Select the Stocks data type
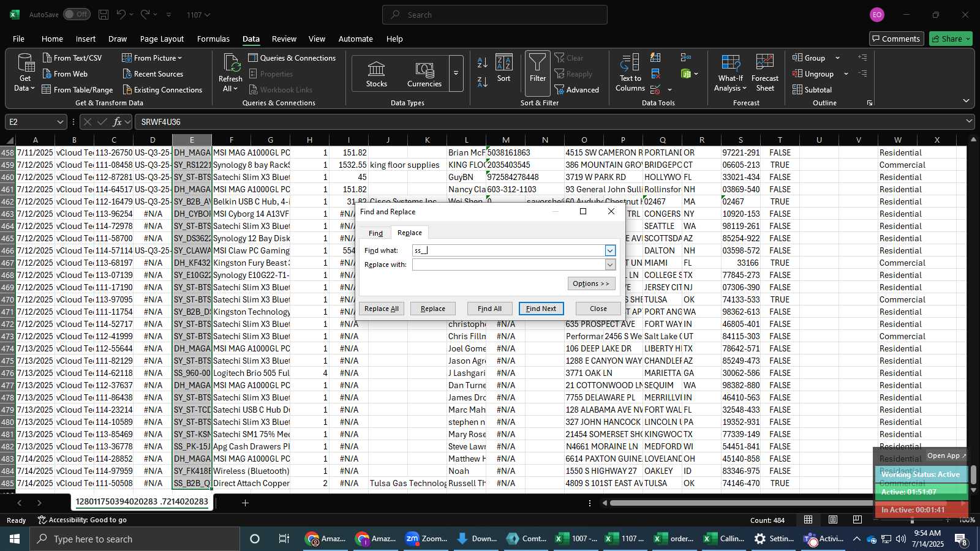 [x=376, y=73]
